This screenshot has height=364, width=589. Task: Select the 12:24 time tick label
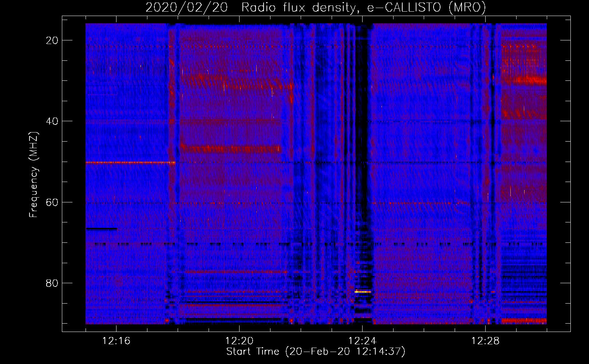click(x=362, y=341)
